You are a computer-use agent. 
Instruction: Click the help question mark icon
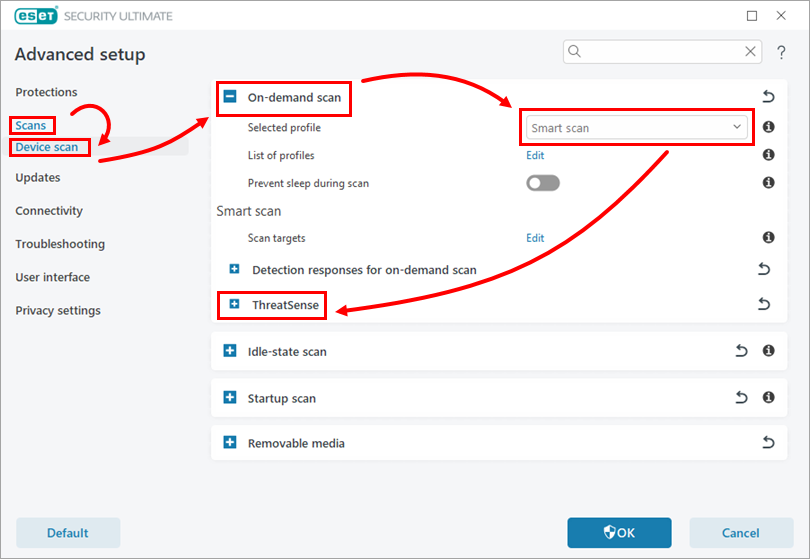781,52
